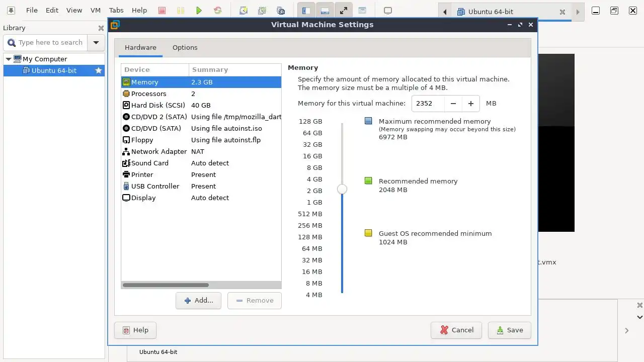
Task: Toggle the library sidebar view icon
Action: click(306, 10)
